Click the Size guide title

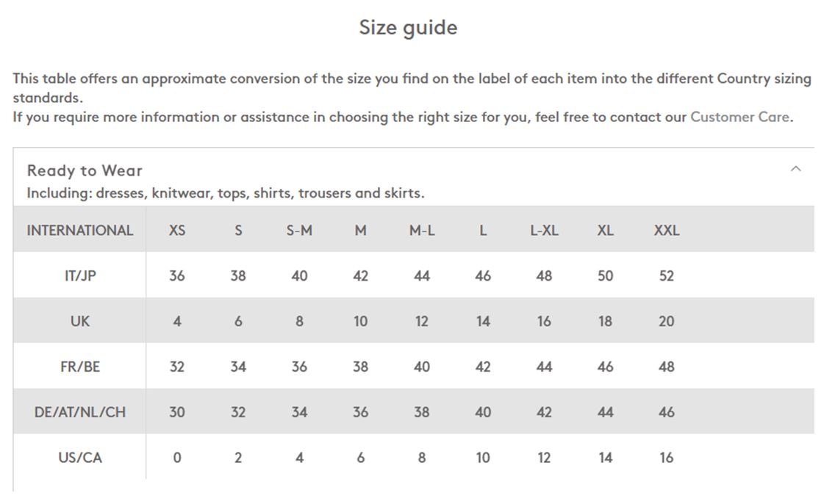(x=408, y=28)
